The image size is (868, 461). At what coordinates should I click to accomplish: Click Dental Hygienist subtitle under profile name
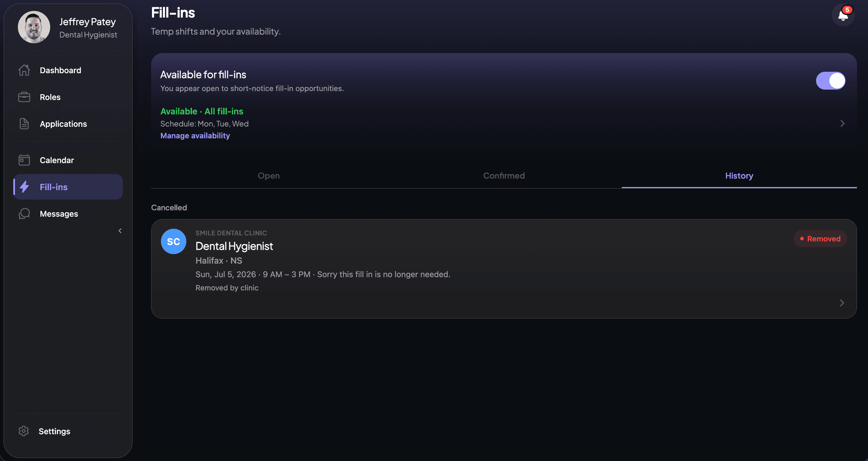[88, 35]
